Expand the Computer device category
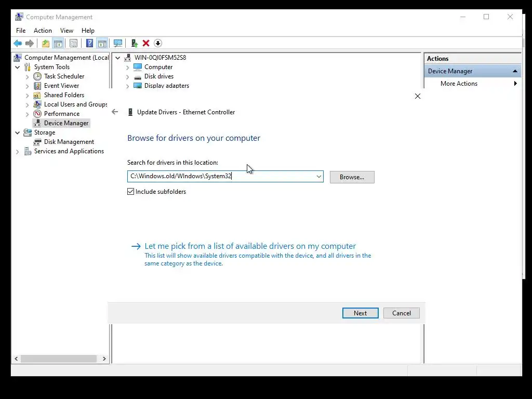The width and height of the screenshot is (532, 399). pos(128,68)
